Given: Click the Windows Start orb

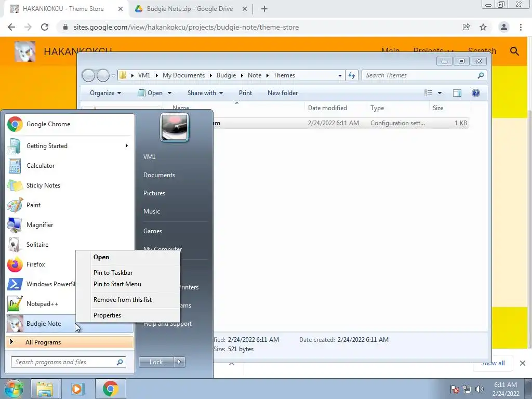Looking at the screenshot, I should (x=14, y=389).
